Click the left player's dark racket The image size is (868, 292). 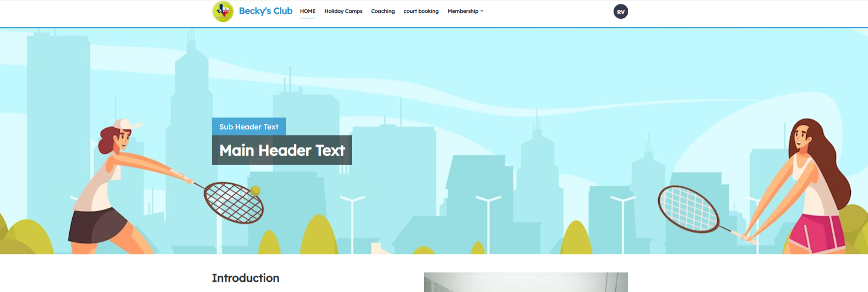coord(233,203)
